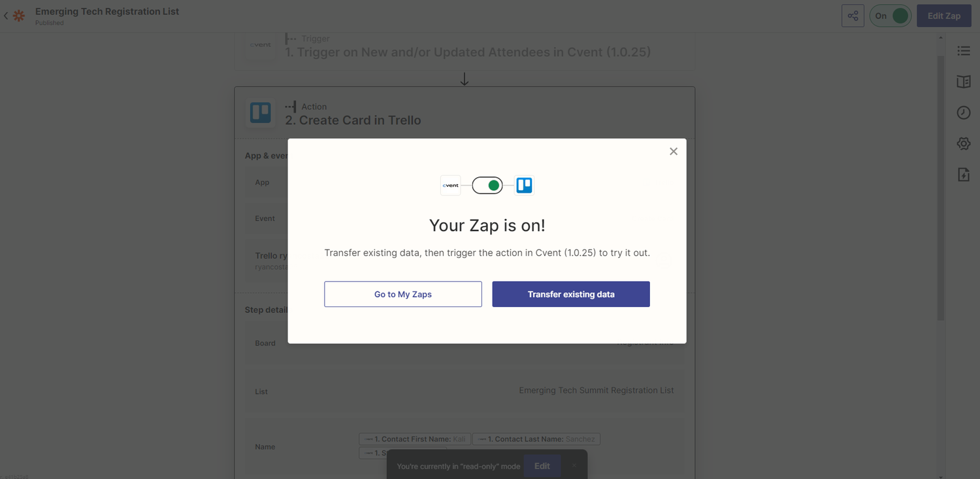Click the back chevron at top left
Screen dimensions: 980x479
tap(7, 15)
